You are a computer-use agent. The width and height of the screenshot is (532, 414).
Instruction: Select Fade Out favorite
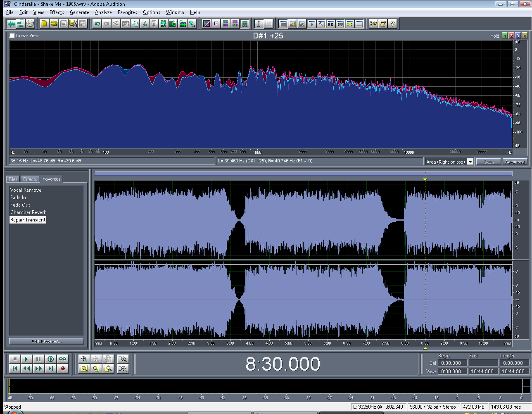point(20,205)
